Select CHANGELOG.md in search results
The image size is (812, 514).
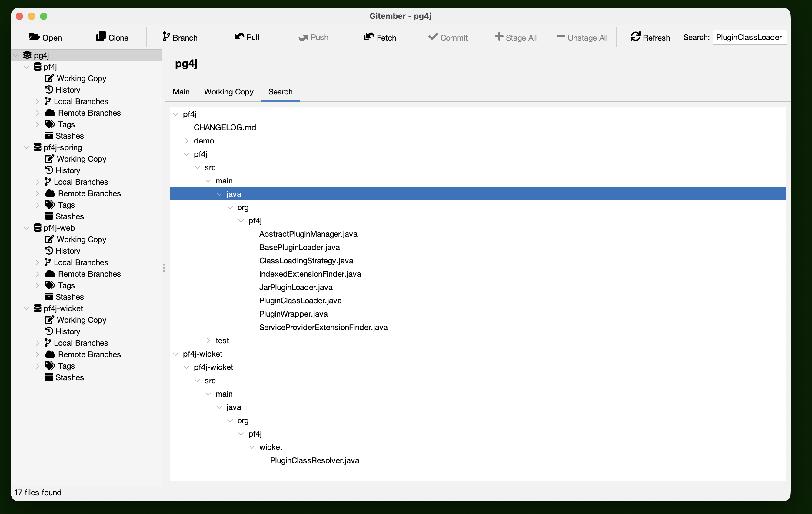tap(225, 127)
